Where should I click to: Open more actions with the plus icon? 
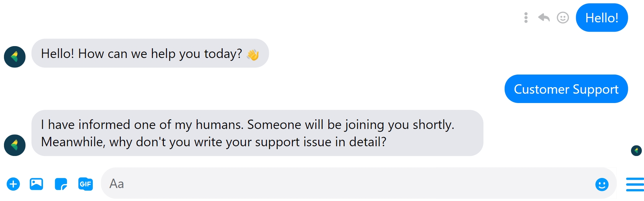tap(13, 184)
